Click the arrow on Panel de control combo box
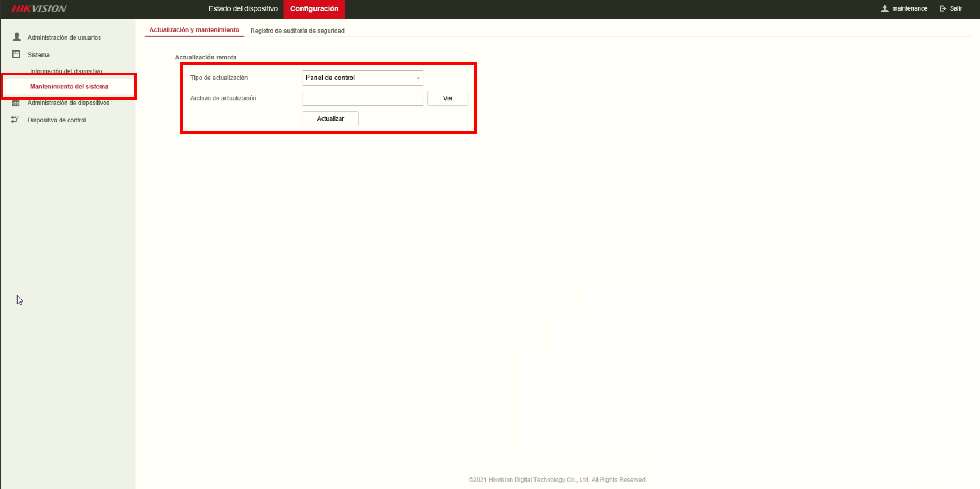Screen dimensions: 980x489 (x=418, y=78)
